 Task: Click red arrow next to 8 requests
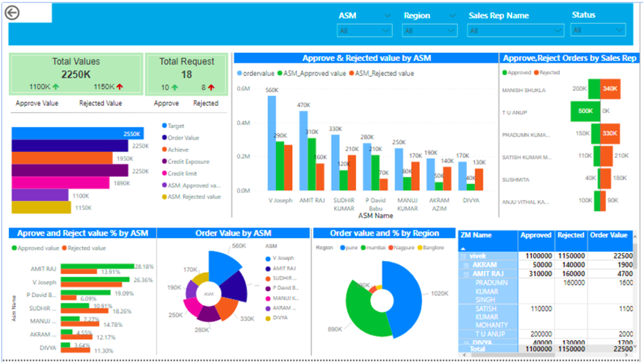(211, 87)
